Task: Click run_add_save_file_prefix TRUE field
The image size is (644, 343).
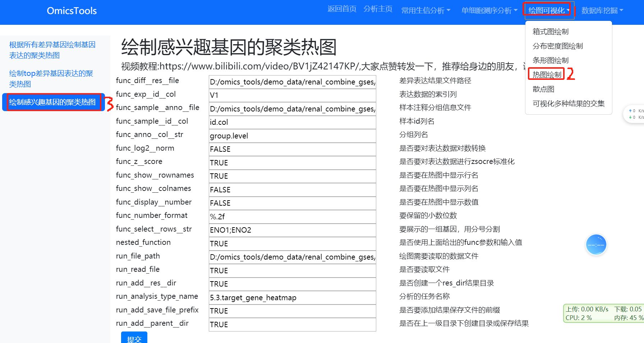Action: click(x=293, y=311)
